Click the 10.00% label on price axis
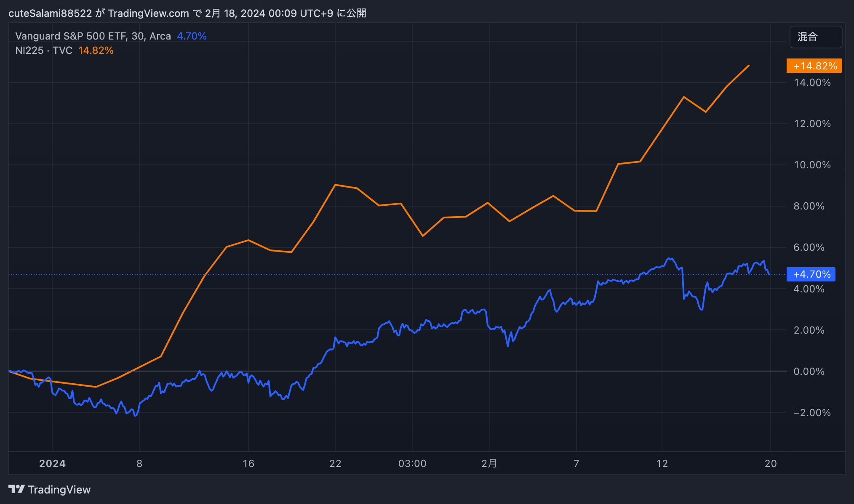The height and width of the screenshot is (504, 854). point(812,165)
